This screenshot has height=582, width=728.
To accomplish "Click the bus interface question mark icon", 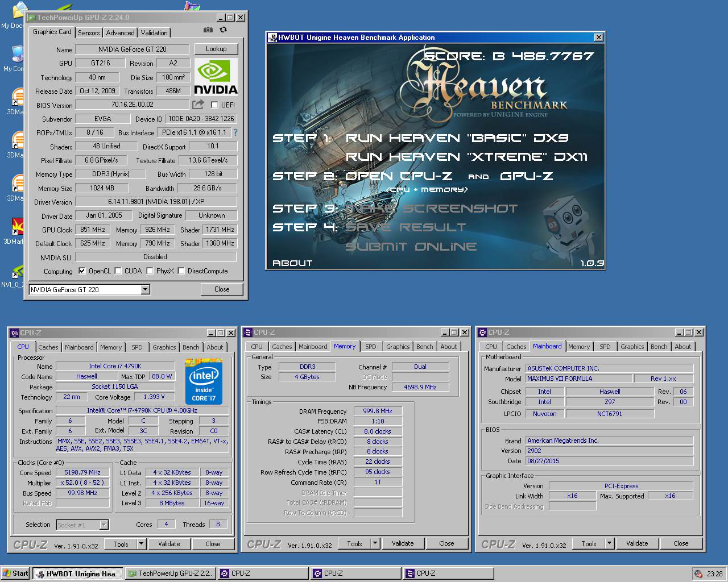I will [235, 132].
